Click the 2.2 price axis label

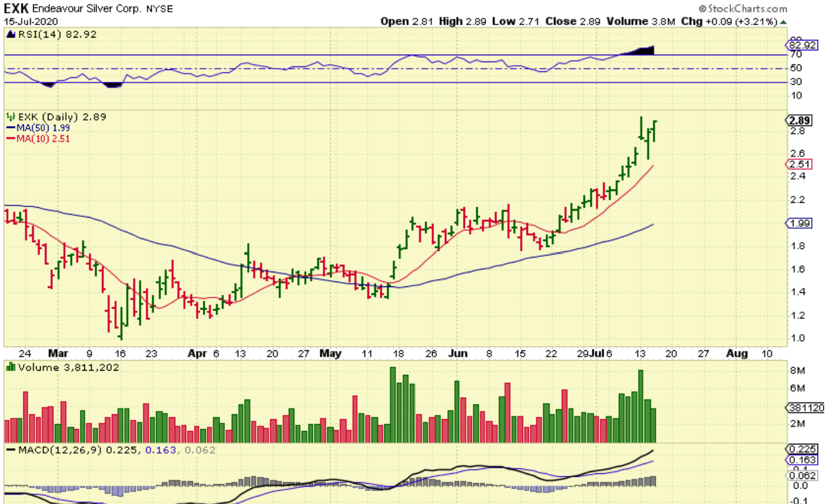coord(797,200)
